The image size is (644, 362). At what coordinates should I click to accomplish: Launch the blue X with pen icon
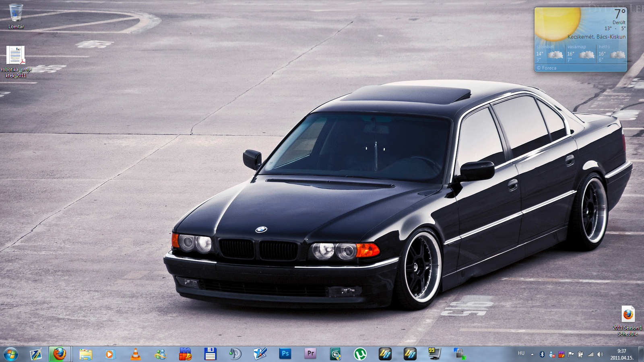coord(260,354)
